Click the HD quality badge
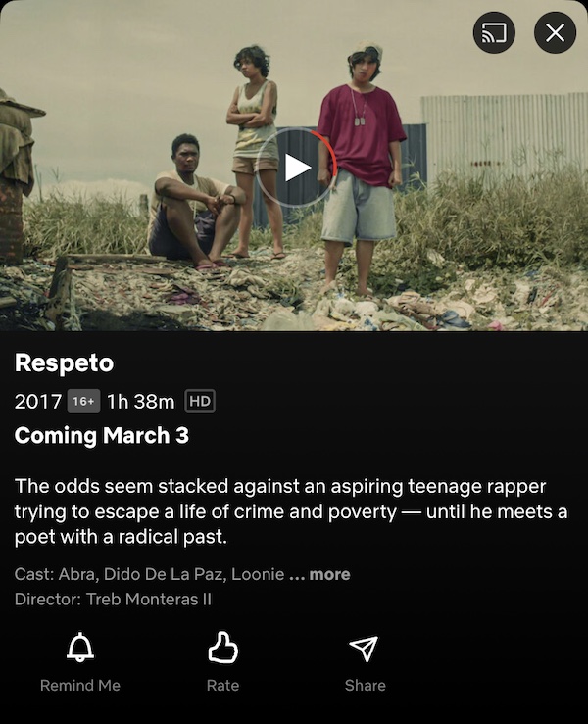The image size is (588, 724). tap(200, 402)
